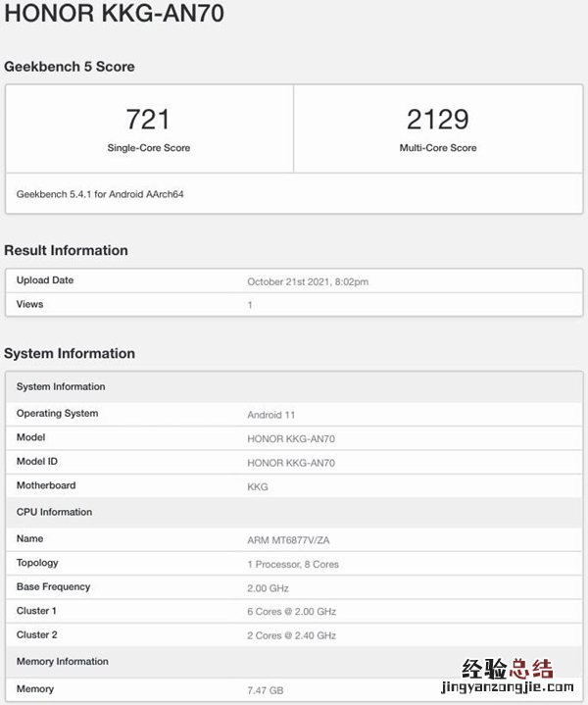Click the Multi-Core Score label

(x=438, y=148)
